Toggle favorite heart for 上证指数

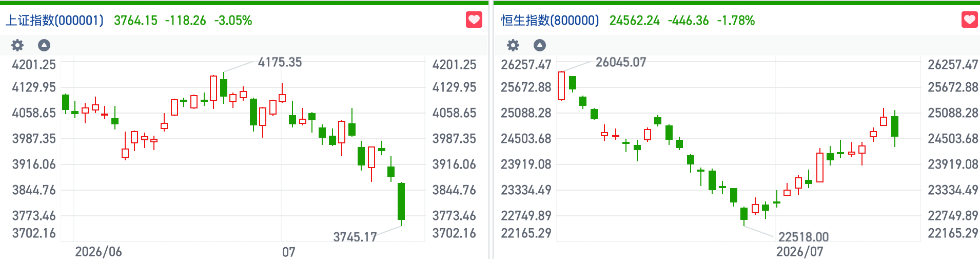pos(474,20)
